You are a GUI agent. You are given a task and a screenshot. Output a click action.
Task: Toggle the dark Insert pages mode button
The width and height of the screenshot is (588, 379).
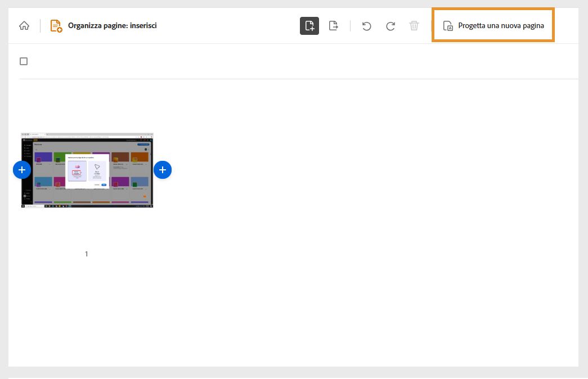click(309, 25)
